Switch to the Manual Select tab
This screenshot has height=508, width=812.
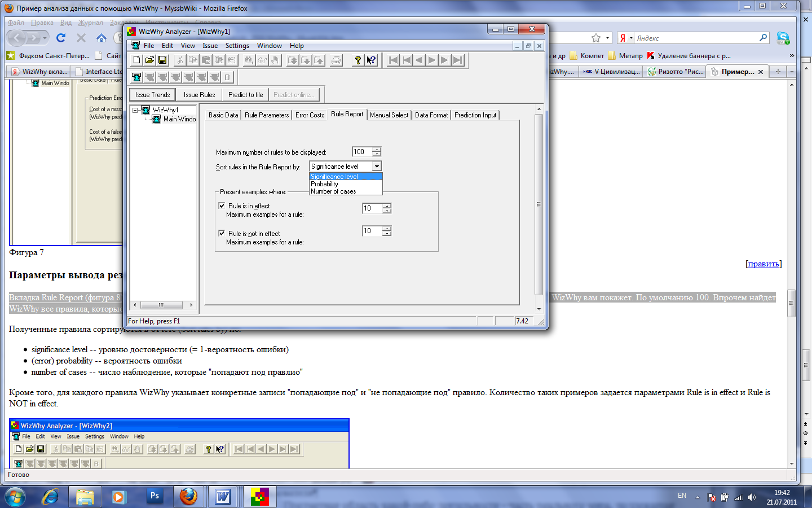[389, 115]
